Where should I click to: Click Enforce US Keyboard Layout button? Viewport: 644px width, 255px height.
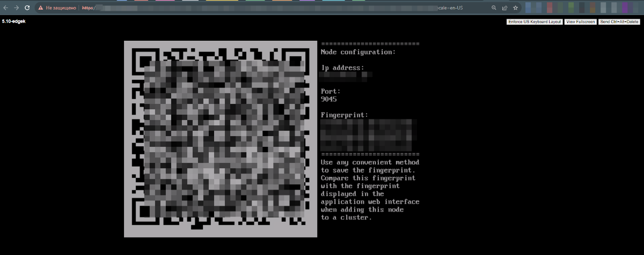[x=535, y=22]
